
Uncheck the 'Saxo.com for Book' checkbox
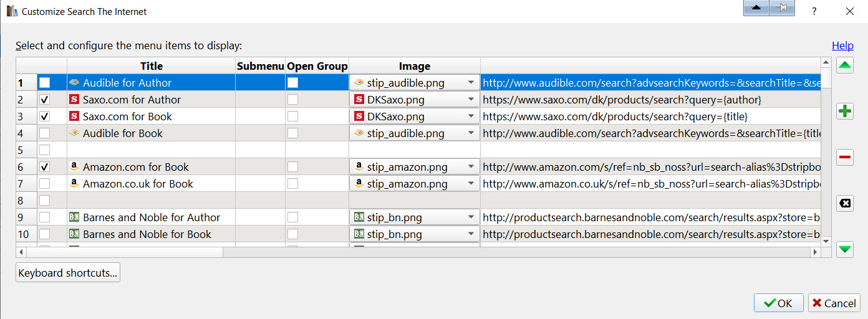click(45, 117)
